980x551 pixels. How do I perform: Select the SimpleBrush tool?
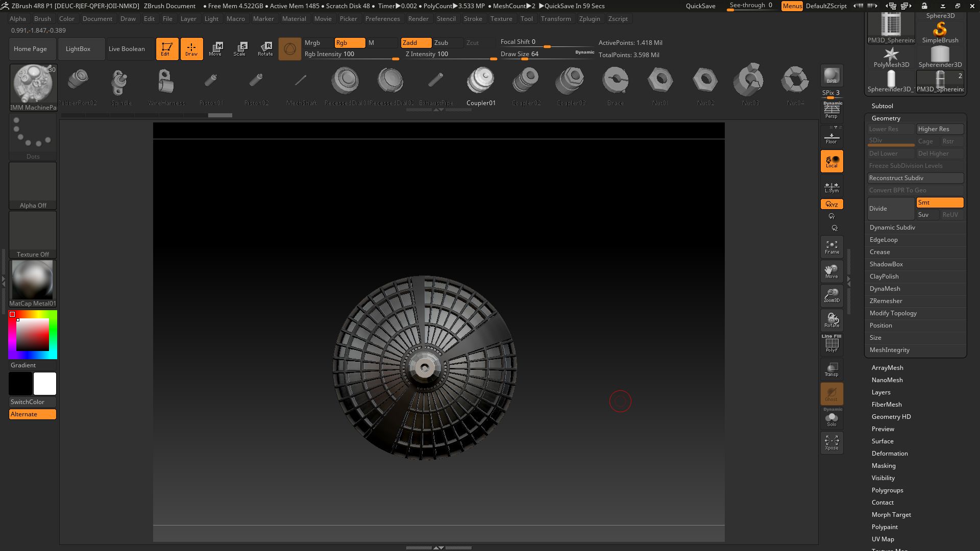point(940,33)
